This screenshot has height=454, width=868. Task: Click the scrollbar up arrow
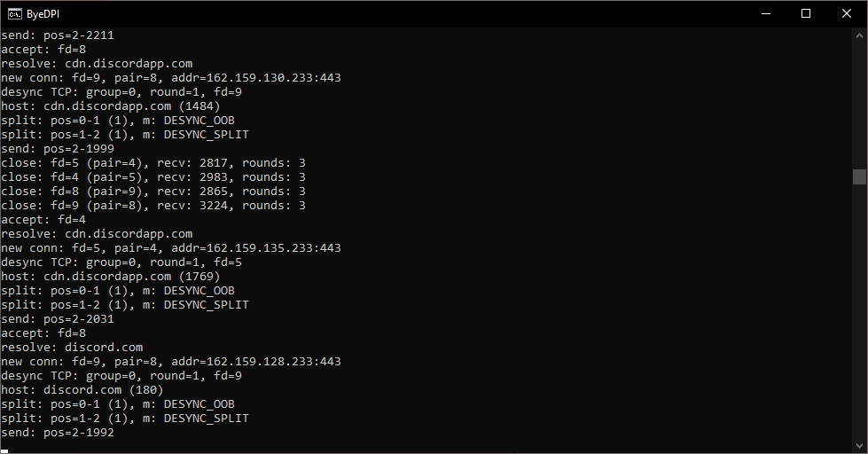859,35
